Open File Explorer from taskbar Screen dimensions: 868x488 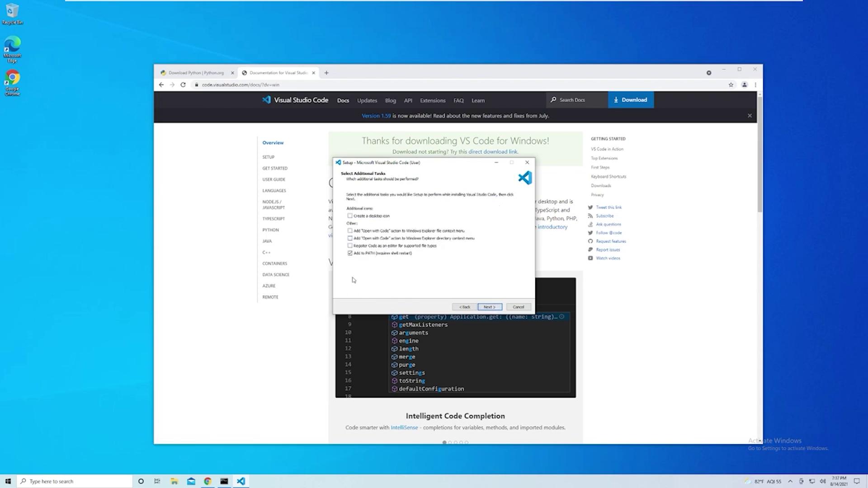(x=174, y=481)
